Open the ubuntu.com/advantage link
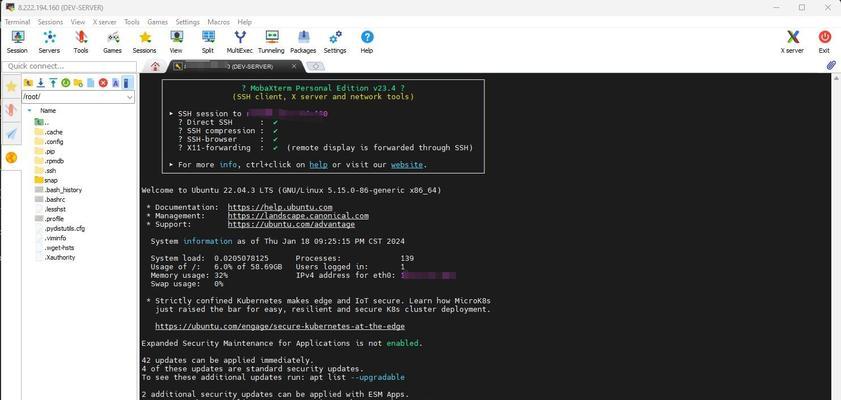Image resolution: width=841 pixels, height=400 pixels. [291, 224]
